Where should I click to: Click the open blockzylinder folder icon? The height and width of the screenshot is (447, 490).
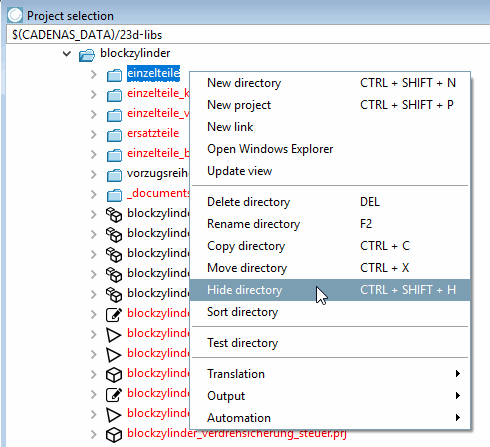click(87, 55)
